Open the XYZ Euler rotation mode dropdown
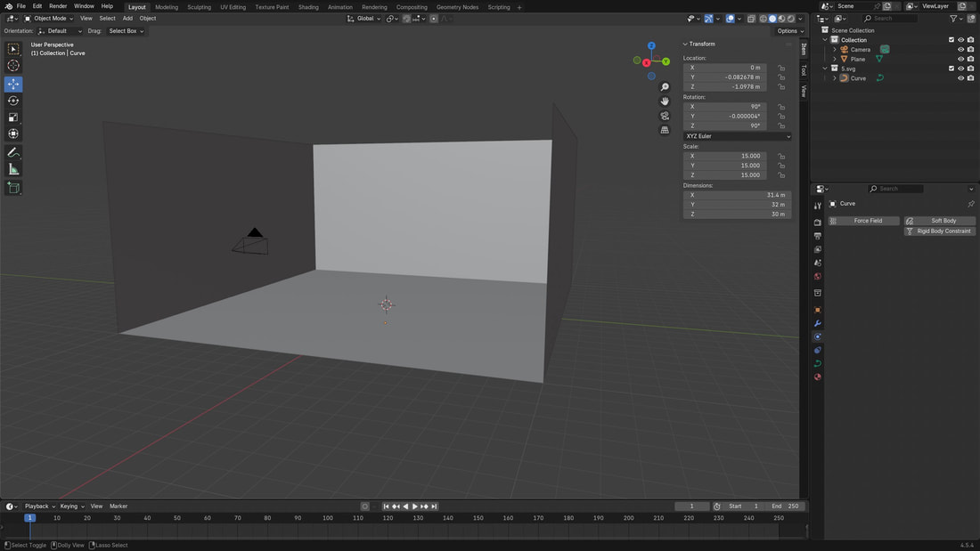 pyautogui.click(x=737, y=136)
